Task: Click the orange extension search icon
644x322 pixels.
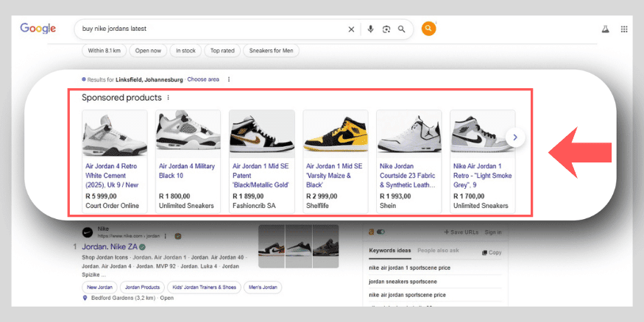Action: pos(428,29)
